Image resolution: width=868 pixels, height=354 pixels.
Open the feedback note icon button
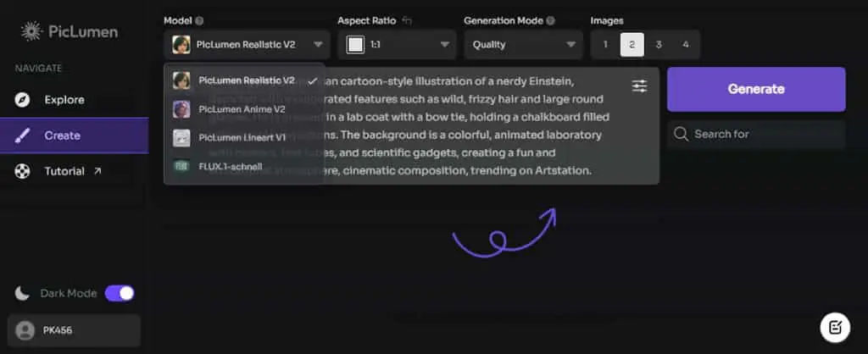pyautogui.click(x=835, y=328)
